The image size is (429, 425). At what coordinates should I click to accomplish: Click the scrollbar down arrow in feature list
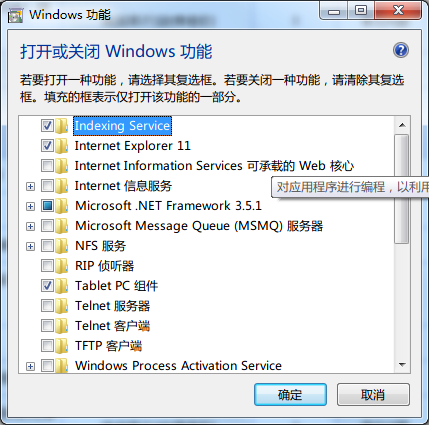[x=402, y=365]
